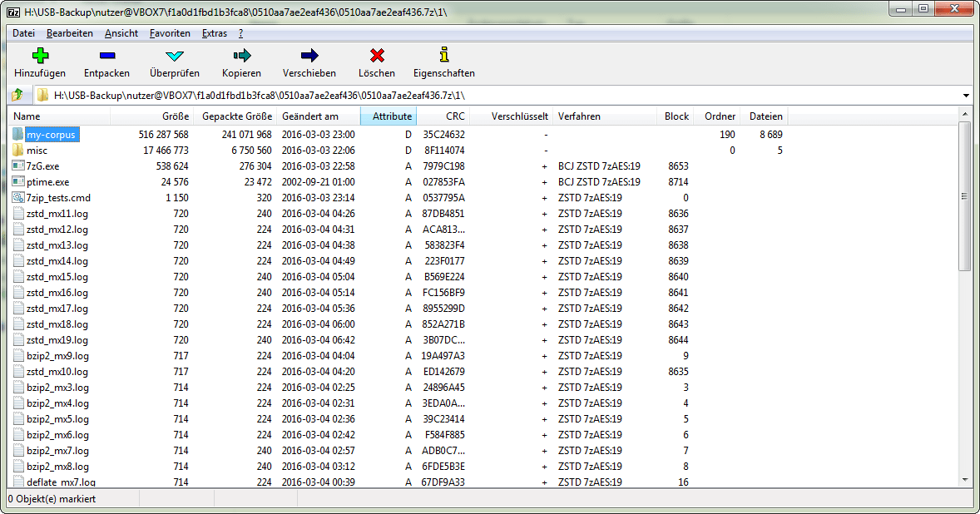Click the Hinzufügen (Add) toolbar icon
The width and height of the screenshot is (980, 514).
39,57
